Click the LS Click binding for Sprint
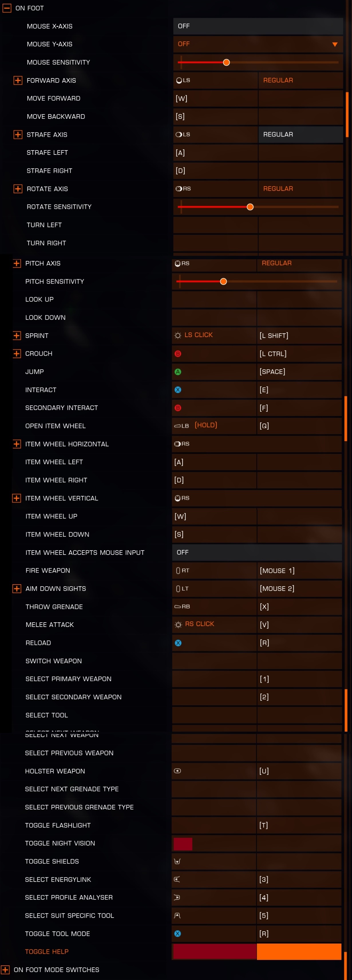 (194, 335)
